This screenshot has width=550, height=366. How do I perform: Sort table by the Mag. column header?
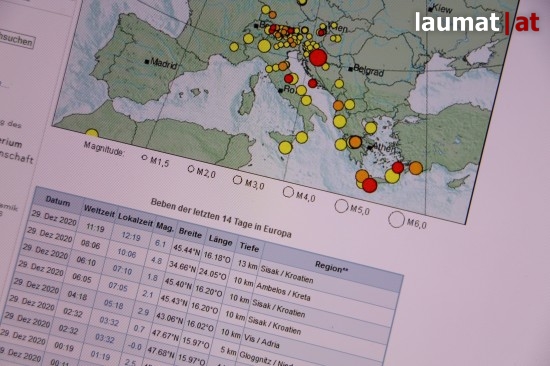coord(165,226)
